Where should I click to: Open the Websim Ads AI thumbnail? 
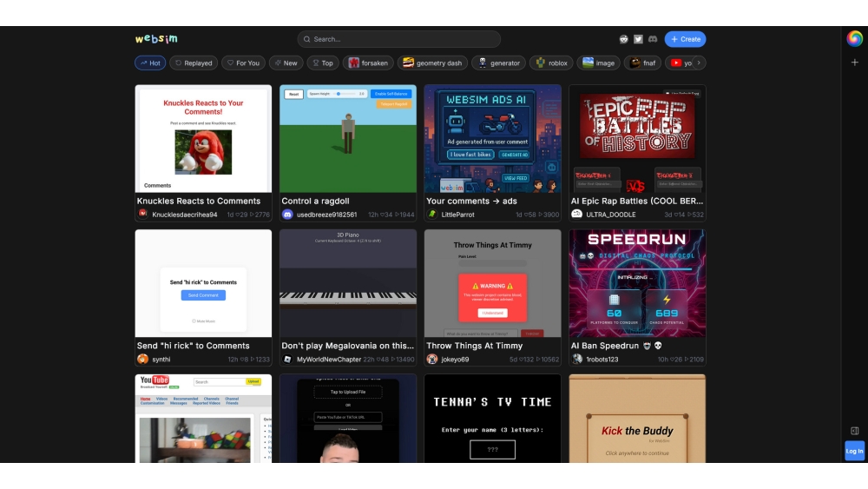tap(493, 138)
